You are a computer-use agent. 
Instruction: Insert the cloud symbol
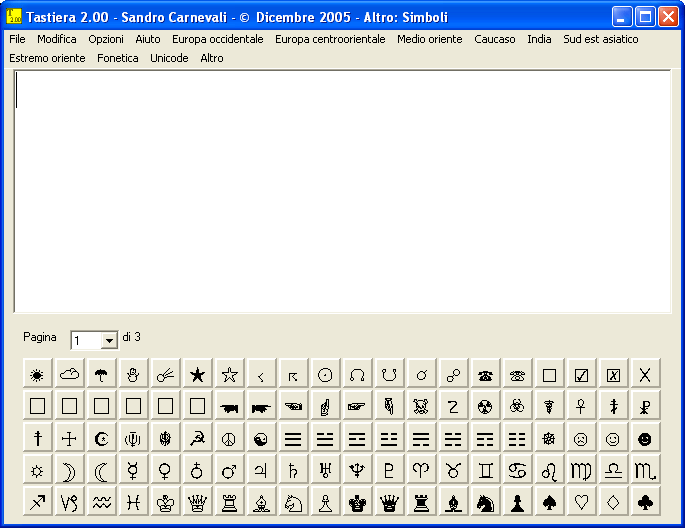[x=69, y=374]
